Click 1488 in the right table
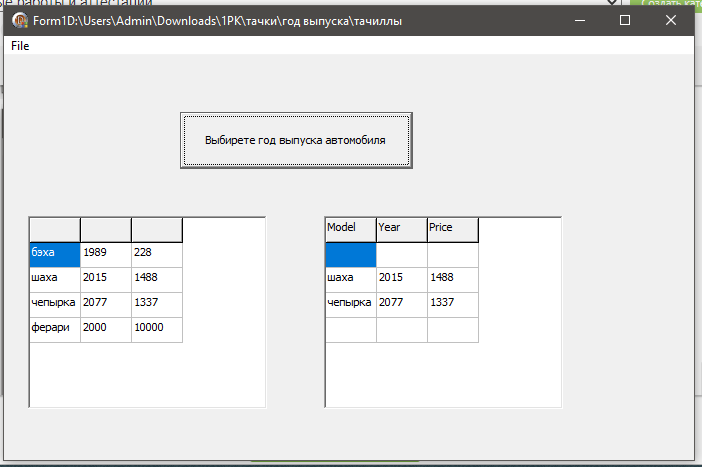 pos(452,279)
